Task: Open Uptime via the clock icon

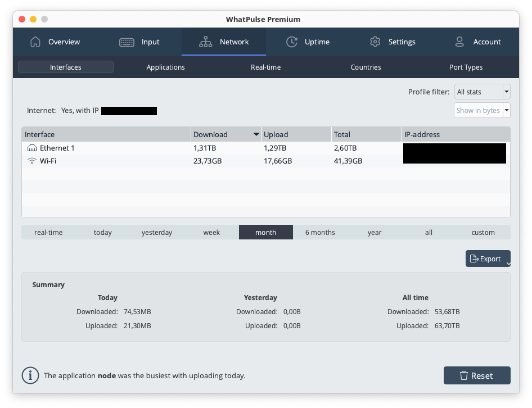Action: (292, 42)
